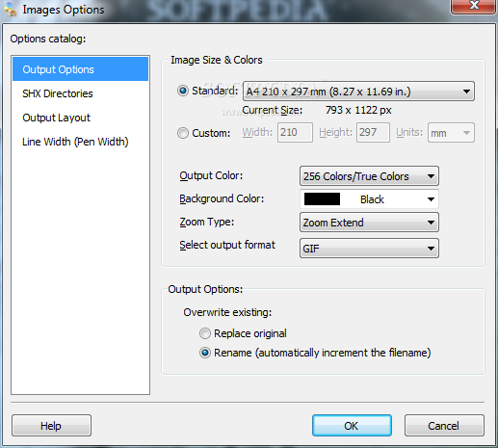Click the Width input field

click(295, 132)
